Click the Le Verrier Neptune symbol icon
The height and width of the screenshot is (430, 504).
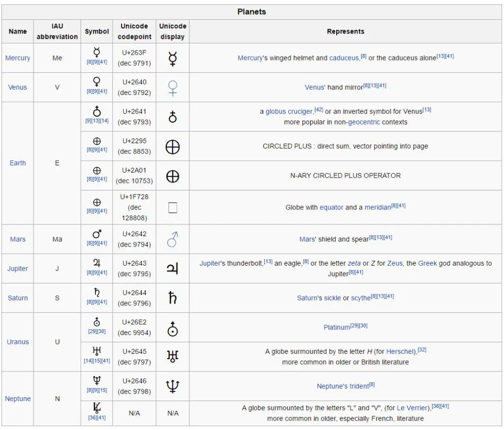[x=96, y=408]
